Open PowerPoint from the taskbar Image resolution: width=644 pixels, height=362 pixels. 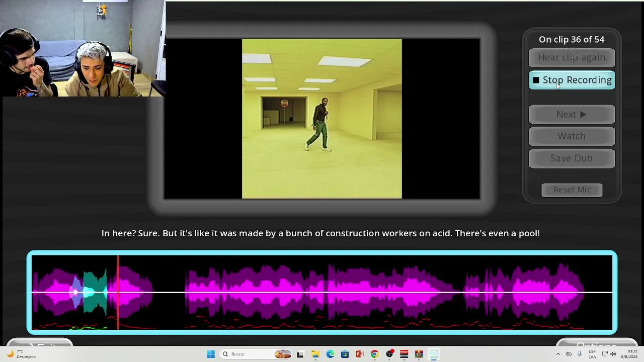360,354
